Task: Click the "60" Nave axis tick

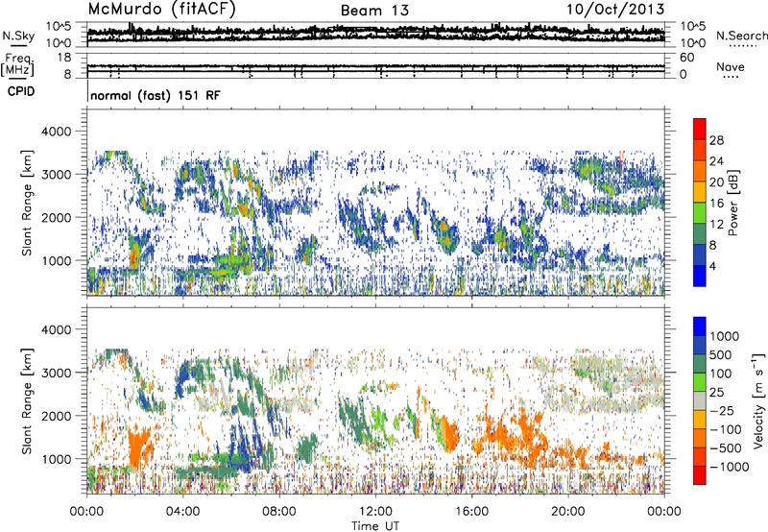Action: pyautogui.click(x=687, y=58)
